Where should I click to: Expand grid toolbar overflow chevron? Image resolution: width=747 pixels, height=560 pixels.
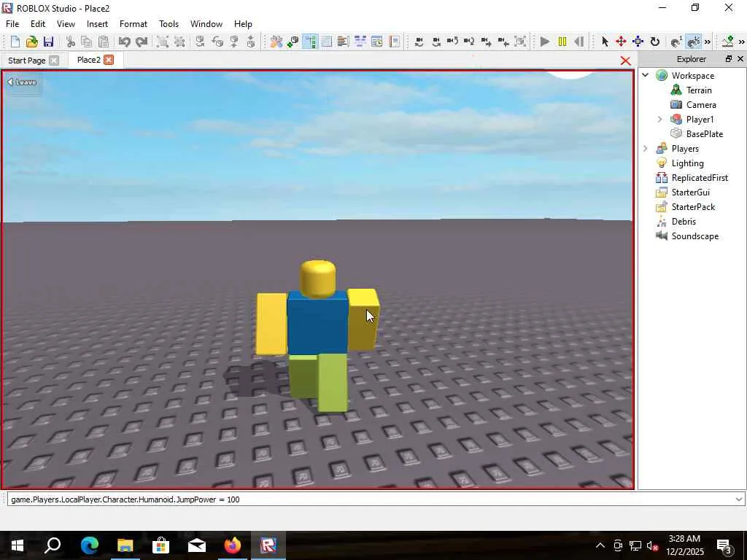click(x=708, y=42)
